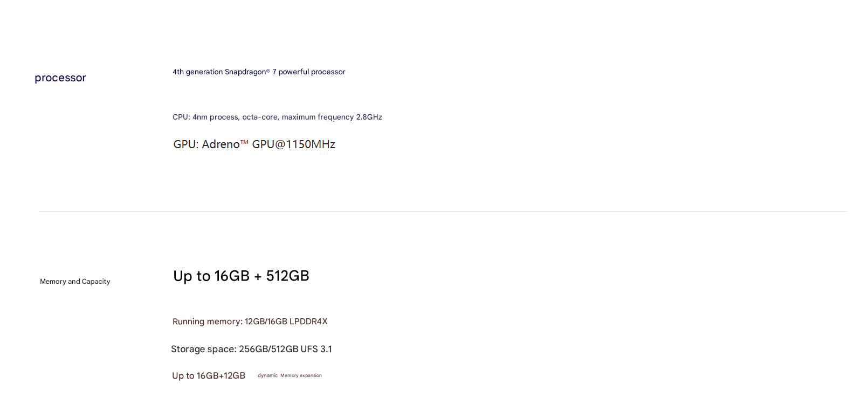Click the "Storage space" specification line

click(x=251, y=349)
